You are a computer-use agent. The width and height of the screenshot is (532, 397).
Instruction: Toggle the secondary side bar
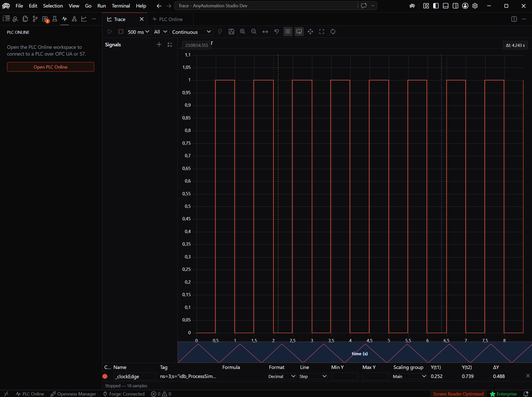point(455,6)
